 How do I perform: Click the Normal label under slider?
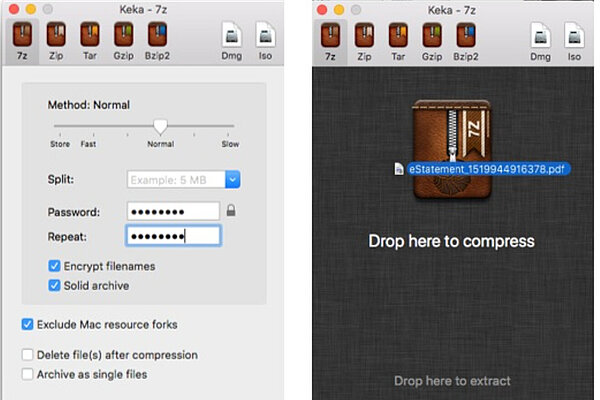161,144
